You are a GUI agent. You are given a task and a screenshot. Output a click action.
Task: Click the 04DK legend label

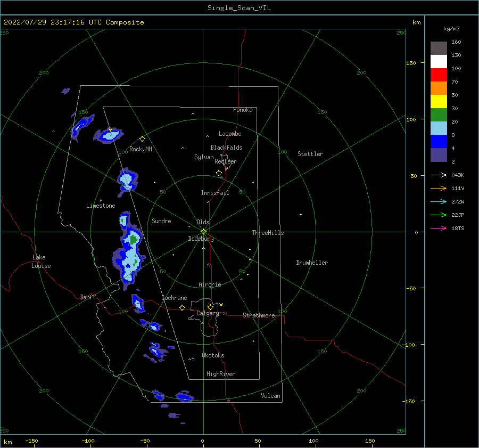point(458,175)
